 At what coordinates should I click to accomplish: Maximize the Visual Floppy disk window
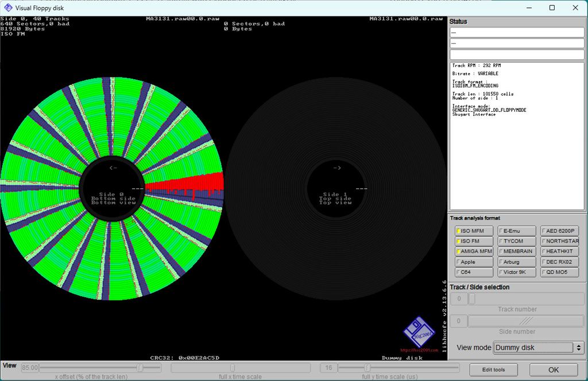[x=552, y=8]
